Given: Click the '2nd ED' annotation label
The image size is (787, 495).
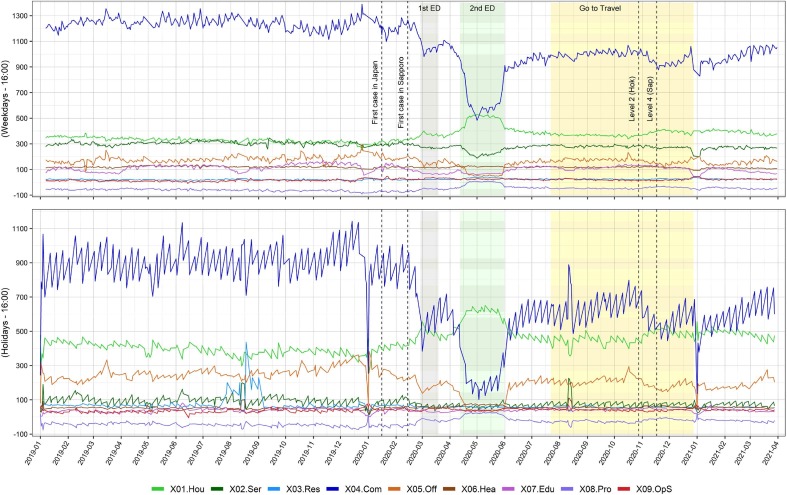Looking at the screenshot, I should pos(482,8).
